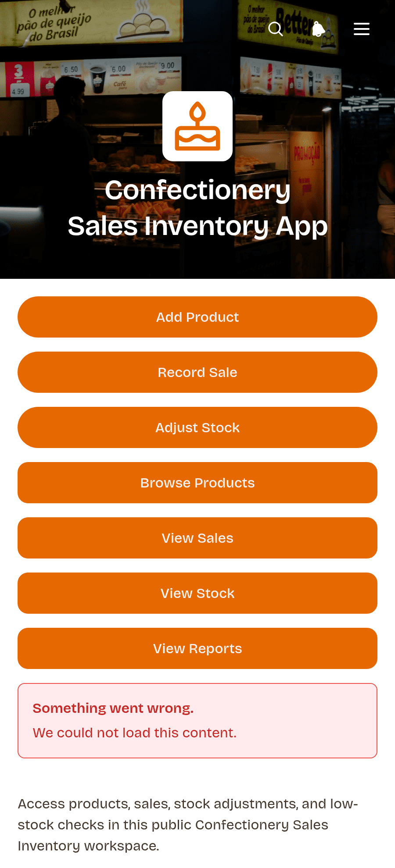
Task: Click the 'We could not load this content.' message
Action: 135,733
